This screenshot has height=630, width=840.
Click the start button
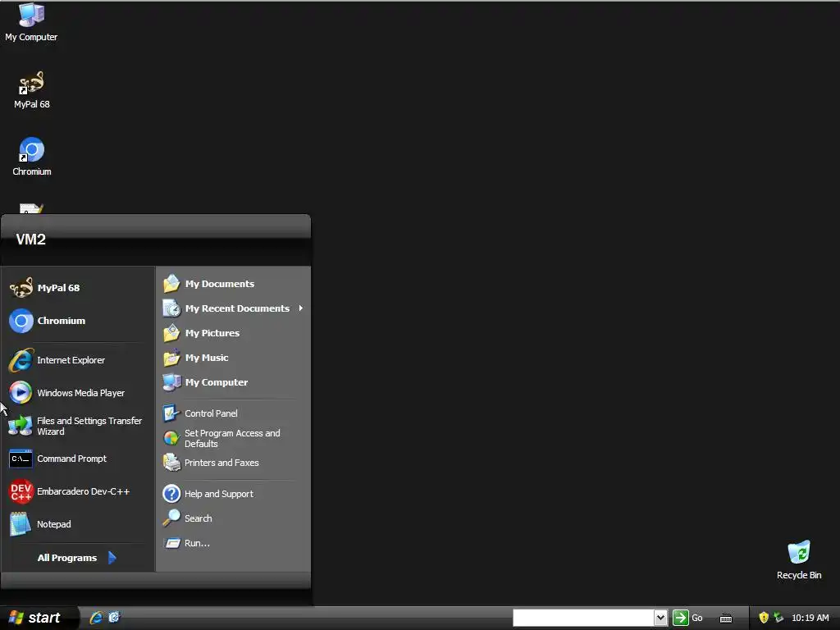[39, 618]
